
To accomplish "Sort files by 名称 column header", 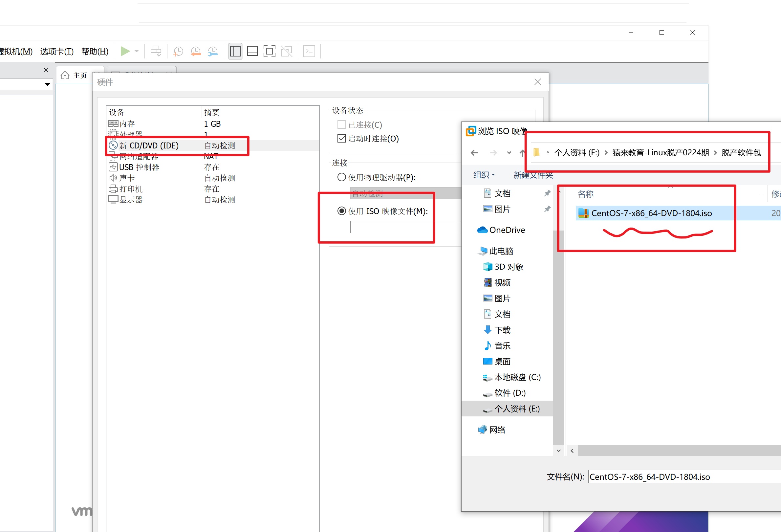I will [x=585, y=194].
